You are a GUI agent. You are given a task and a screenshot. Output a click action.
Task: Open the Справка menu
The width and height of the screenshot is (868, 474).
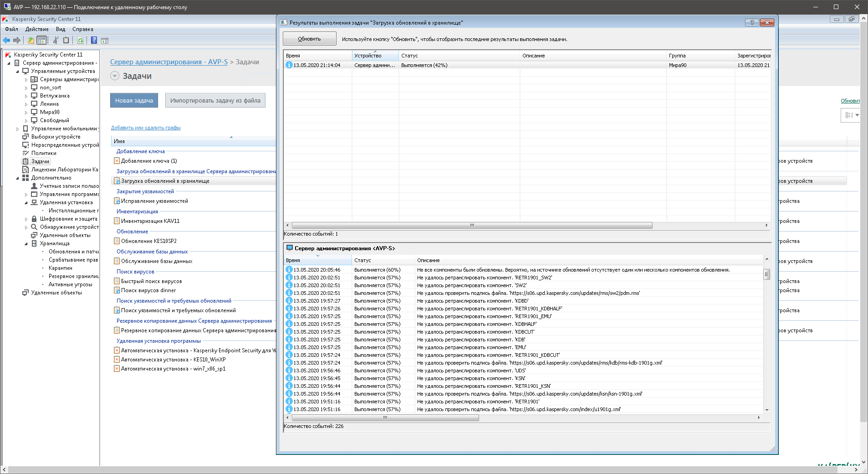point(82,29)
